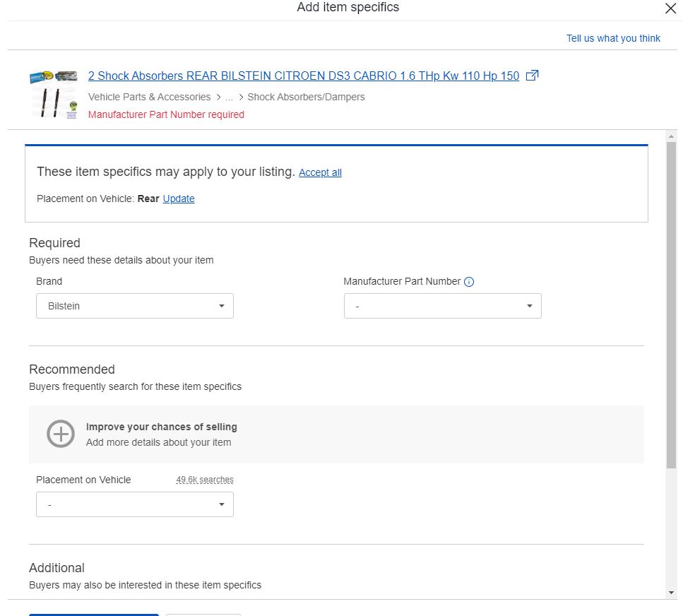Viewport: 683px width, 616px height.
Task: Open Tell us what you think
Action: click(613, 38)
